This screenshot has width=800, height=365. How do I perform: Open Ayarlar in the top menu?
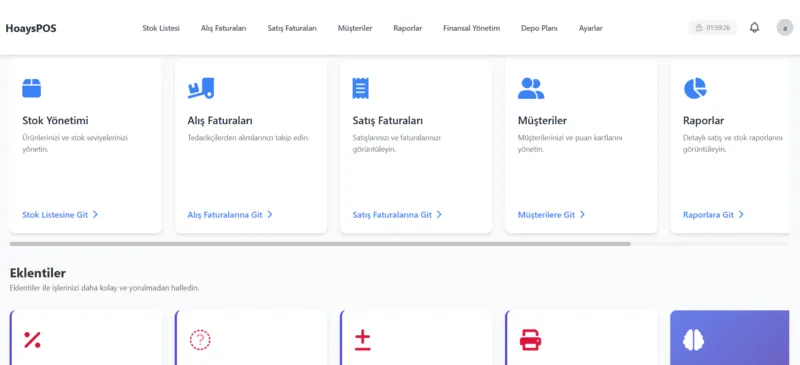coord(590,28)
